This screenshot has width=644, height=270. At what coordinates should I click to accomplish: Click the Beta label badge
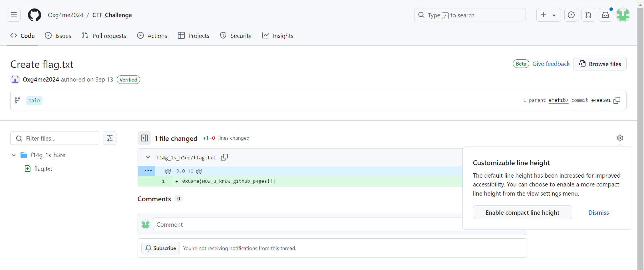pyautogui.click(x=521, y=64)
